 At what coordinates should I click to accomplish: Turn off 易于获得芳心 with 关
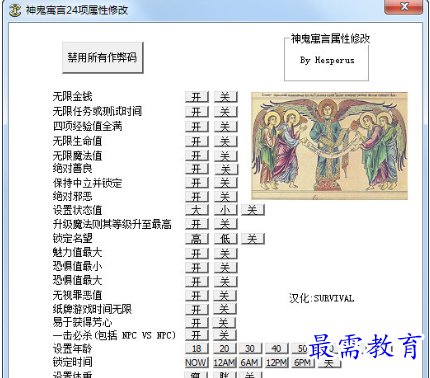[x=224, y=323]
